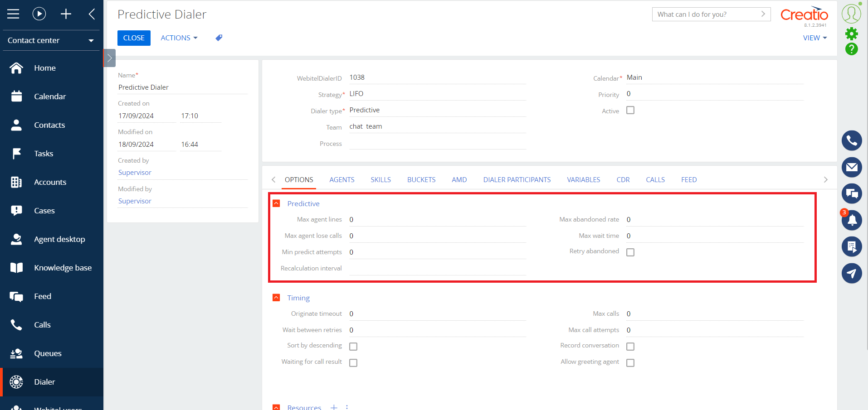Switch to the Skills tab

click(x=380, y=180)
